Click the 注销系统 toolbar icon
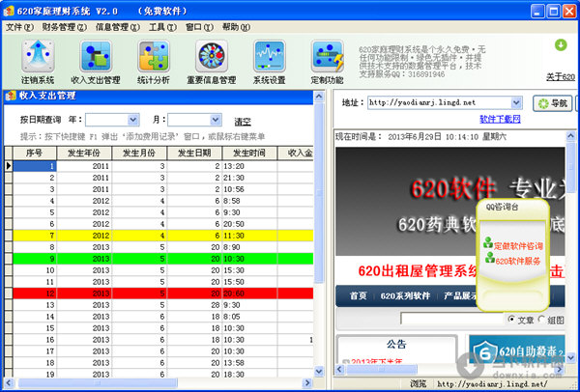Screen dimensions: 580x392 pyautogui.click(x=38, y=56)
